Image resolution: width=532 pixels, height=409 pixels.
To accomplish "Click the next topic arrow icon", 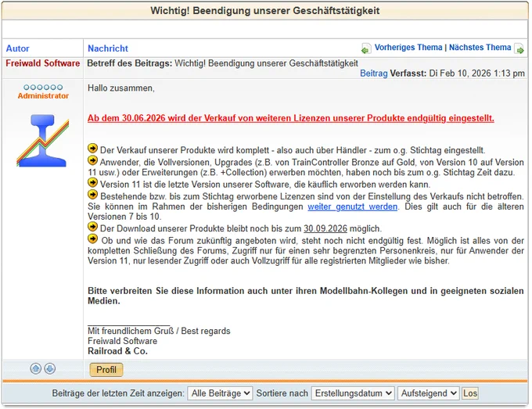I will 519,48.
